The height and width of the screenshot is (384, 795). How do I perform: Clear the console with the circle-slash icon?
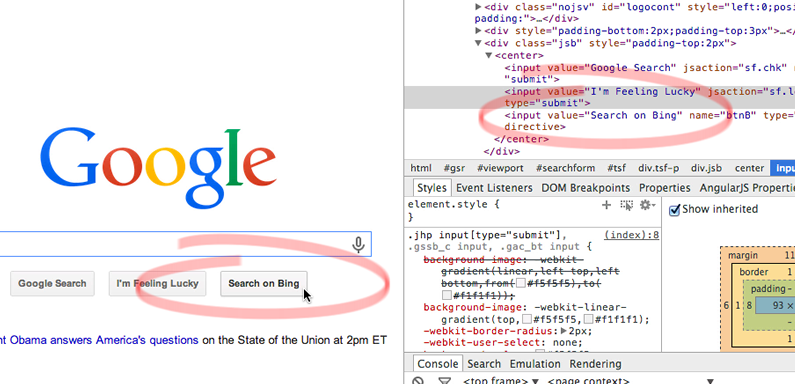[418, 381]
